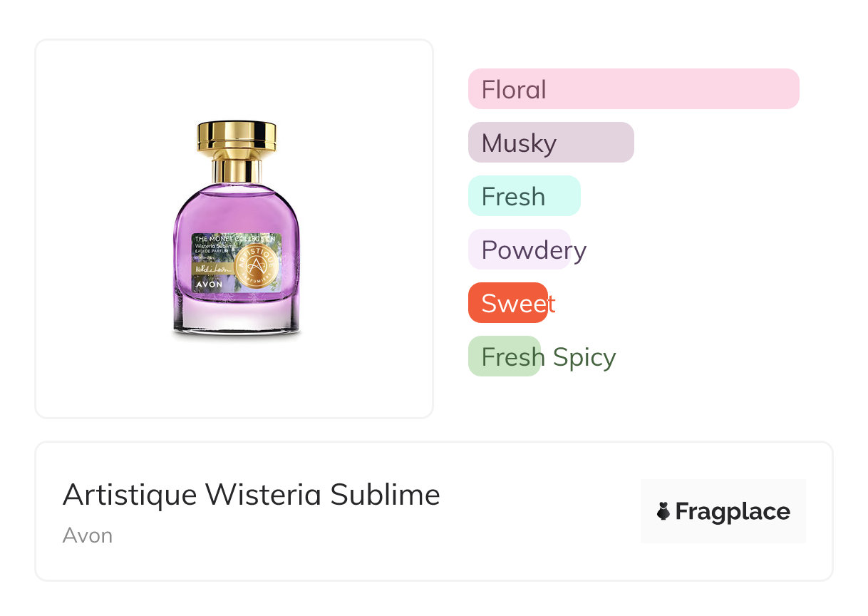Click the Avon brand name link
Screen dimensions: 868x616
coord(88,535)
